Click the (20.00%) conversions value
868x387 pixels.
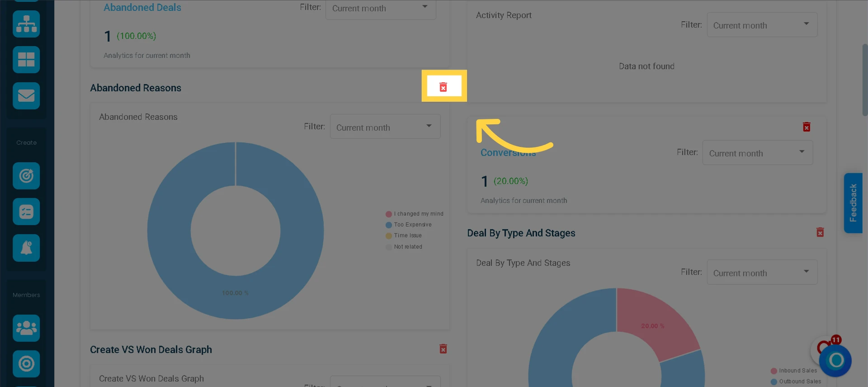tap(511, 181)
